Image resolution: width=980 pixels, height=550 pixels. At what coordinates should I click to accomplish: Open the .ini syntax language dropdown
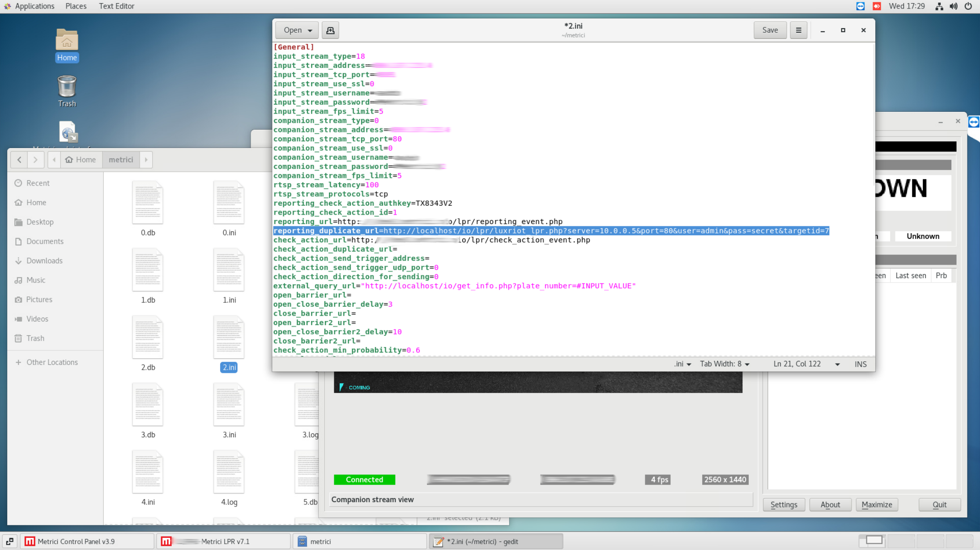pyautogui.click(x=683, y=364)
